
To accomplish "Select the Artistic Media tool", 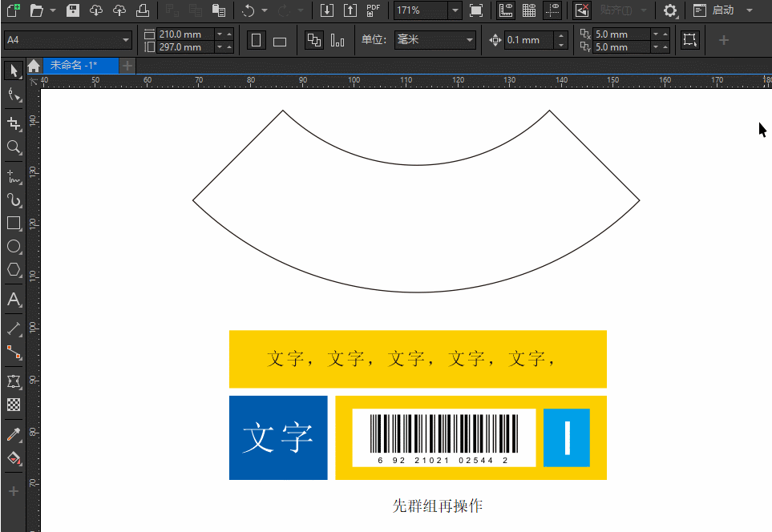I will (14, 199).
